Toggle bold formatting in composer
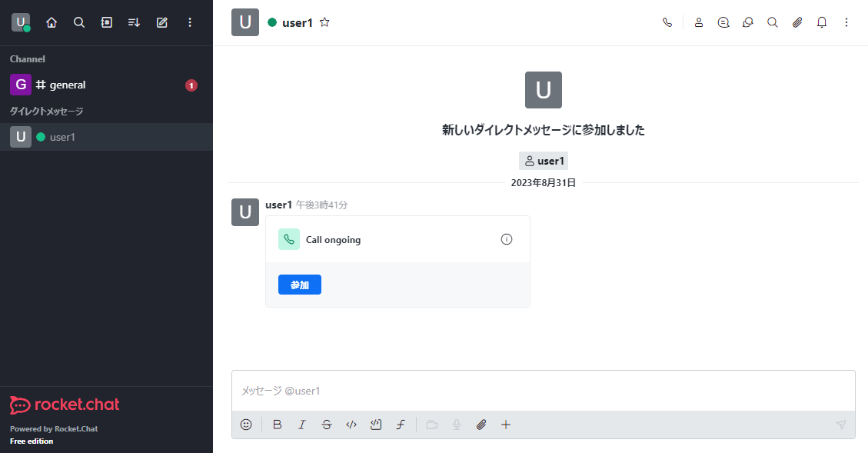Viewport: 868px width, 453px height. (x=278, y=425)
